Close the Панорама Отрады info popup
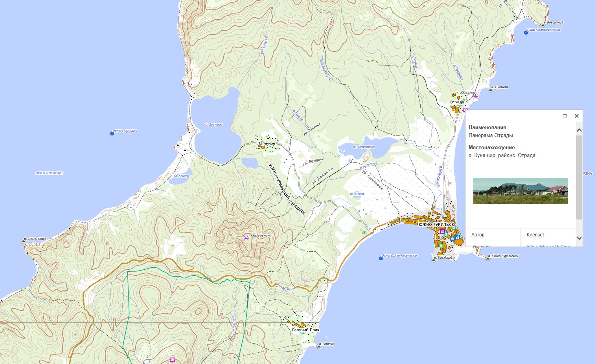Viewport: 596px width, 364px height. click(577, 116)
